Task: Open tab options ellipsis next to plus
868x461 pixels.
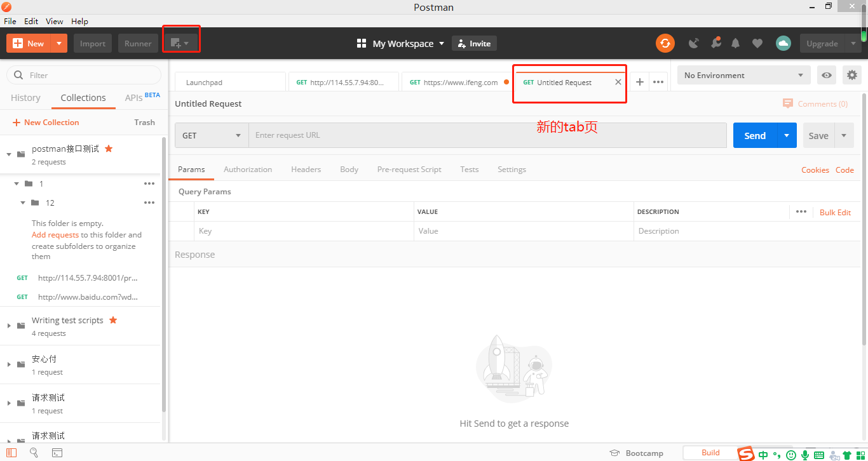Action: point(658,82)
